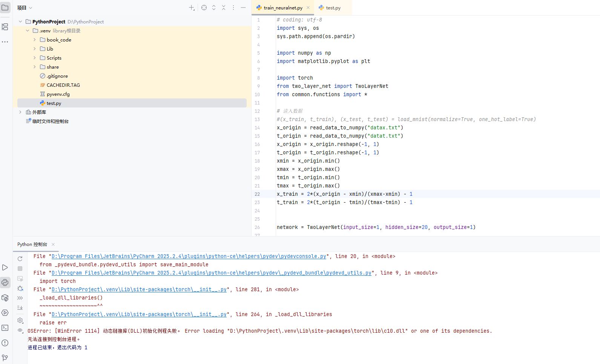The image size is (600, 364).
Task: Open the Problems tool window icon
Action: [x=5, y=343]
